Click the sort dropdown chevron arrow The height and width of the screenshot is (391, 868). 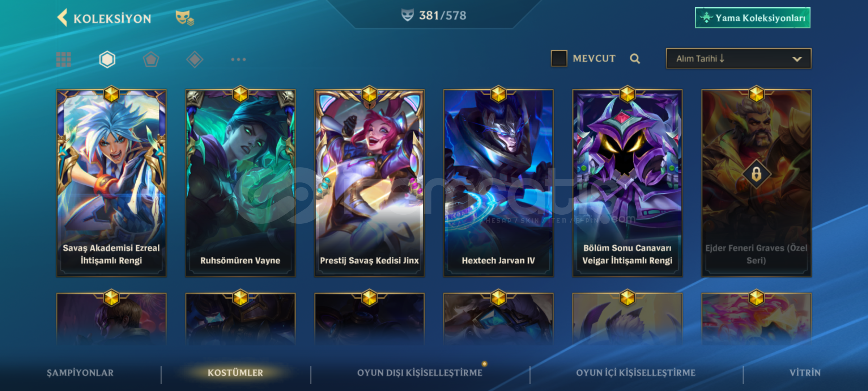click(x=797, y=59)
